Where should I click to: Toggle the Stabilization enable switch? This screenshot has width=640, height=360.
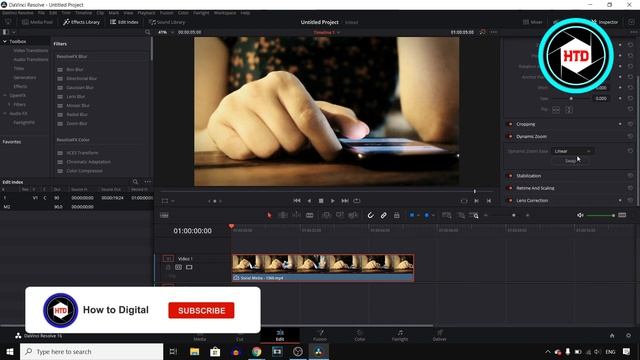[x=510, y=176]
